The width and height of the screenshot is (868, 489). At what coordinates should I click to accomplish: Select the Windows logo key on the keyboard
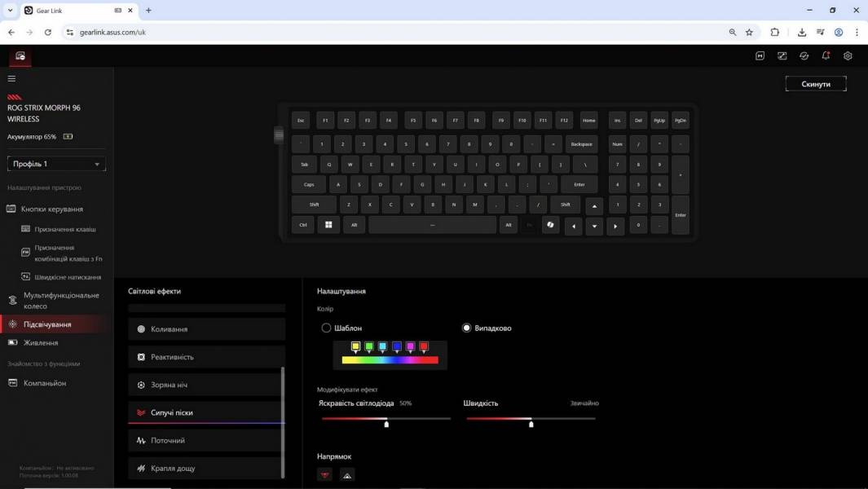328,224
